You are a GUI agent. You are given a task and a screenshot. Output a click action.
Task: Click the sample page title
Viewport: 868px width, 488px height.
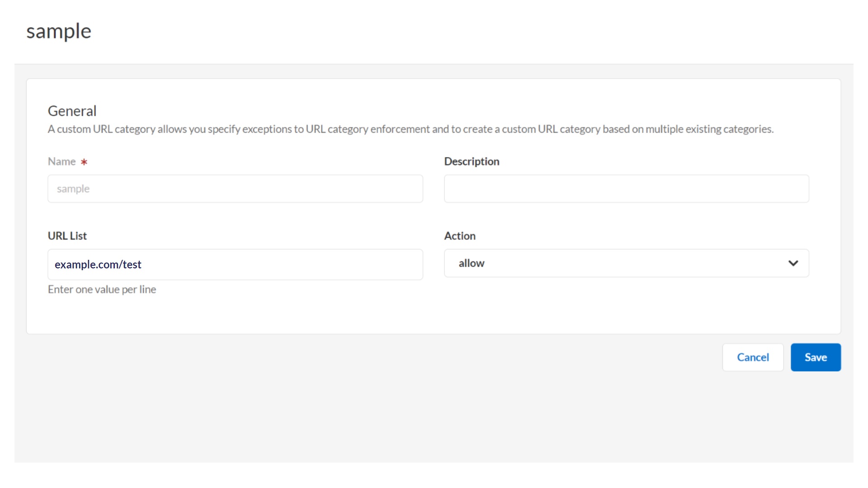point(59,31)
